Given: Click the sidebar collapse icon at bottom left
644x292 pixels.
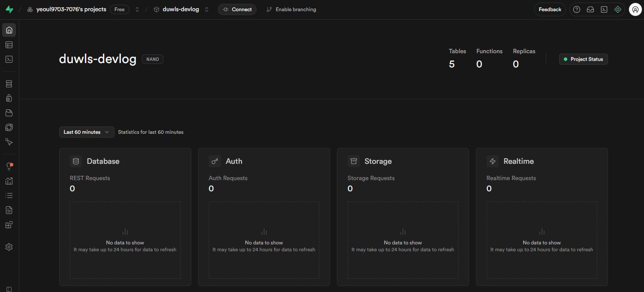Looking at the screenshot, I should coord(9,289).
